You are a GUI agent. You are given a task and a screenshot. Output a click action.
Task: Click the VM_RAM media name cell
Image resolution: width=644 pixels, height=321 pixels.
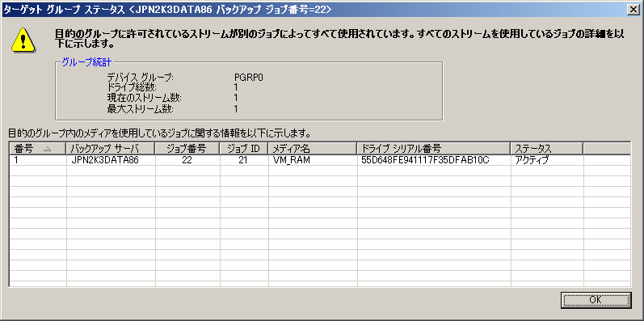point(291,160)
